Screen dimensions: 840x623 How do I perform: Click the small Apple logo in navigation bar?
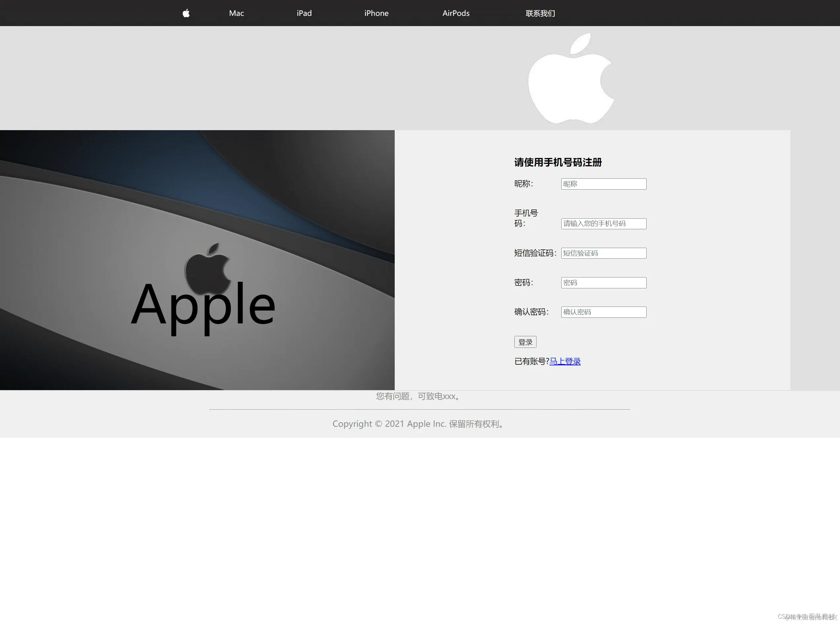point(186,13)
